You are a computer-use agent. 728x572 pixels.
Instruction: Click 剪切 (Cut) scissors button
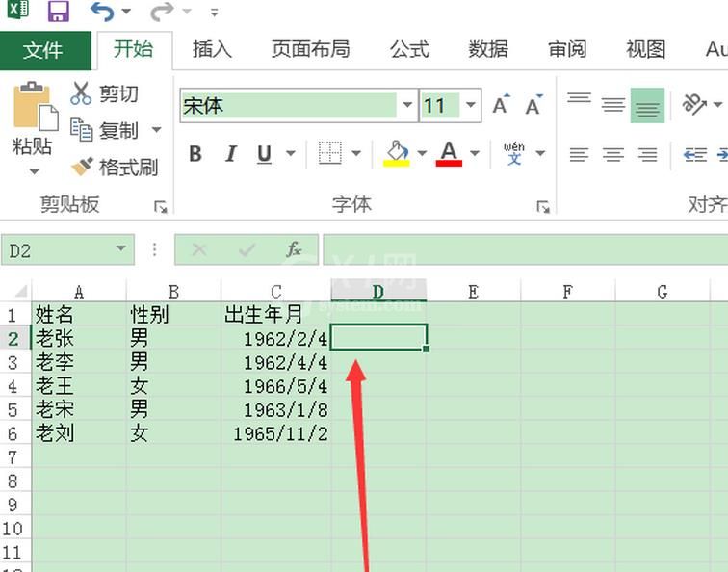pyautogui.click(x=104, y=93)
